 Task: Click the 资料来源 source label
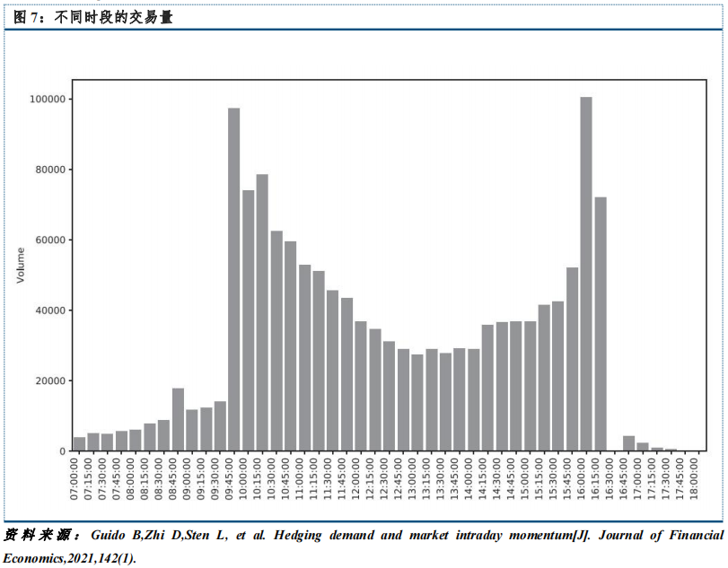coord(41,536)
